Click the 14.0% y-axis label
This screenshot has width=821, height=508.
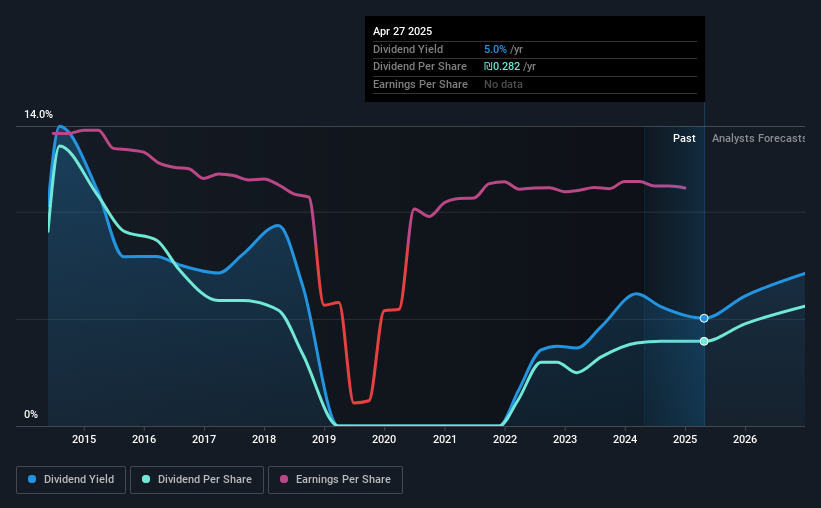coord(38,115)
